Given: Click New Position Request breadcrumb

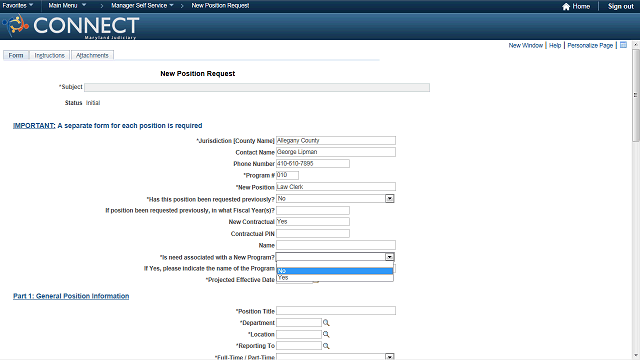Looking at the screenshot, I should pyautogui.click(x=220, y=6).
